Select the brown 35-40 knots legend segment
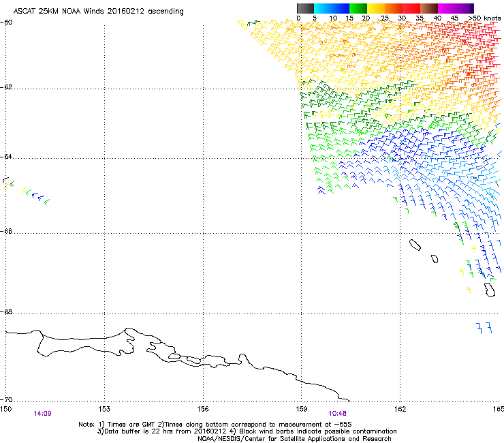The width and height of the screenshot is (504, 443). click(429, 8)
